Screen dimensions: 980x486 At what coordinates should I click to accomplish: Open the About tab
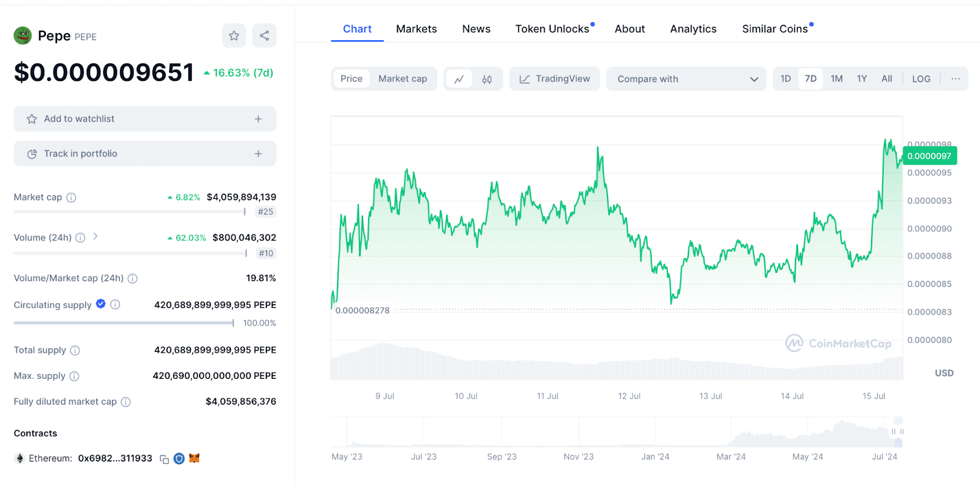coord(630,29)
